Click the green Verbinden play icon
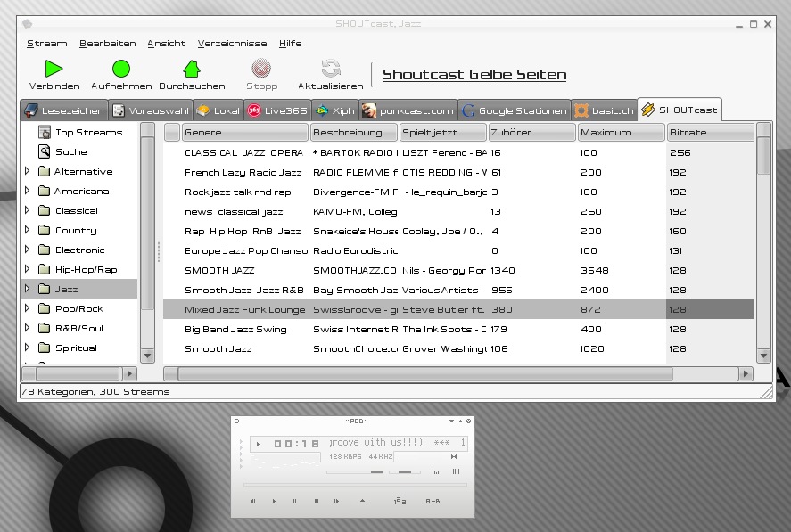791x532 pixels. 54,69
